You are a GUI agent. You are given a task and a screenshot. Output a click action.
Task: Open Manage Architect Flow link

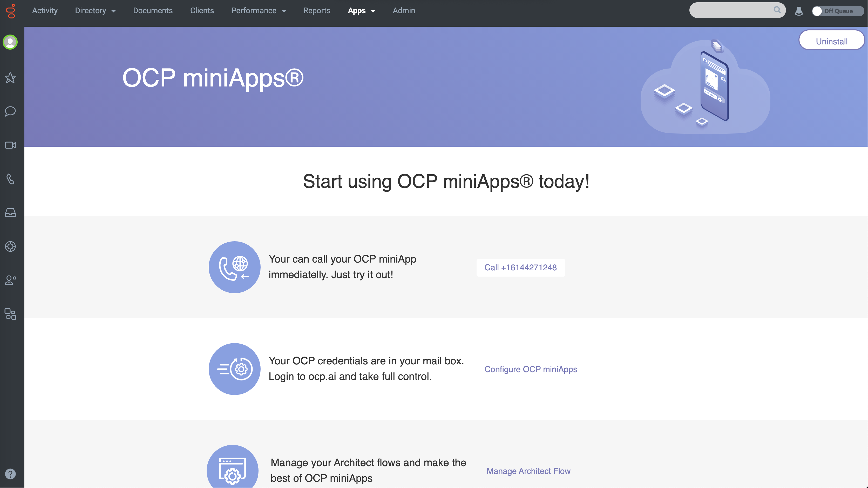click(x=528, y=471)
